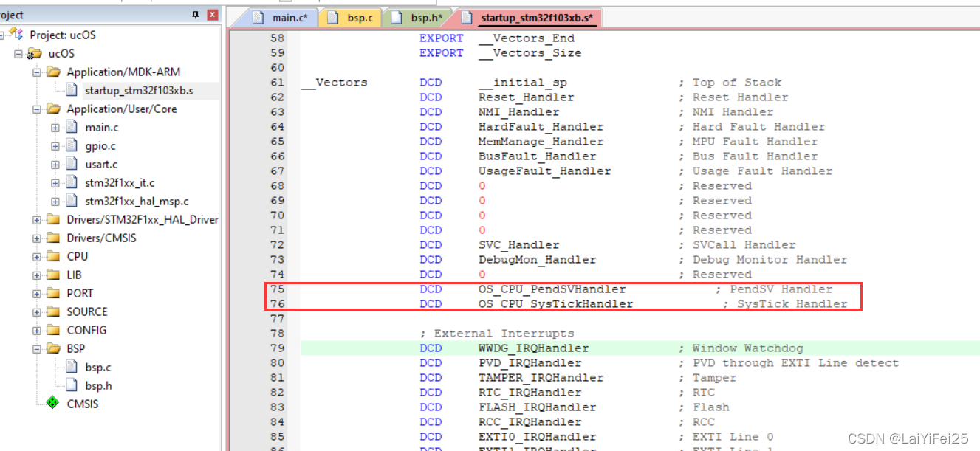
Task: Click line number 77 in the gutter
Action: 277,318
